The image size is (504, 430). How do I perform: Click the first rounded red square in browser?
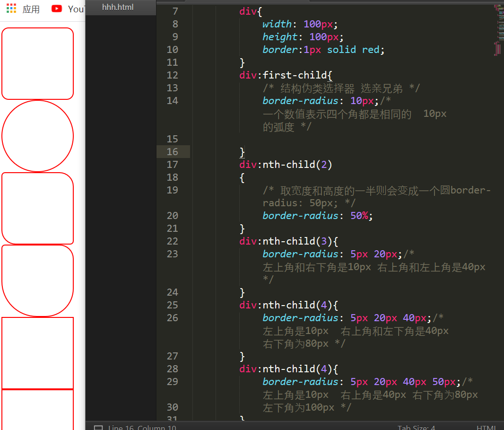[38, 64]
